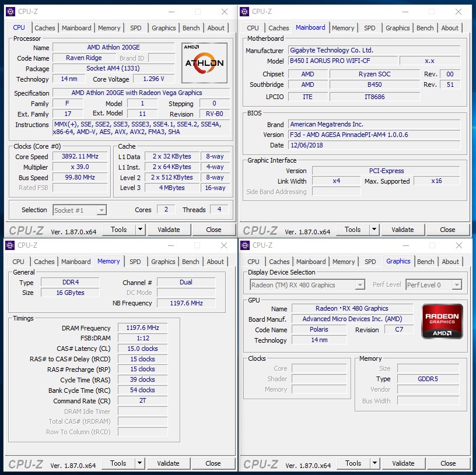Switch to the Caches tab in the CPU window

[44, 28]
